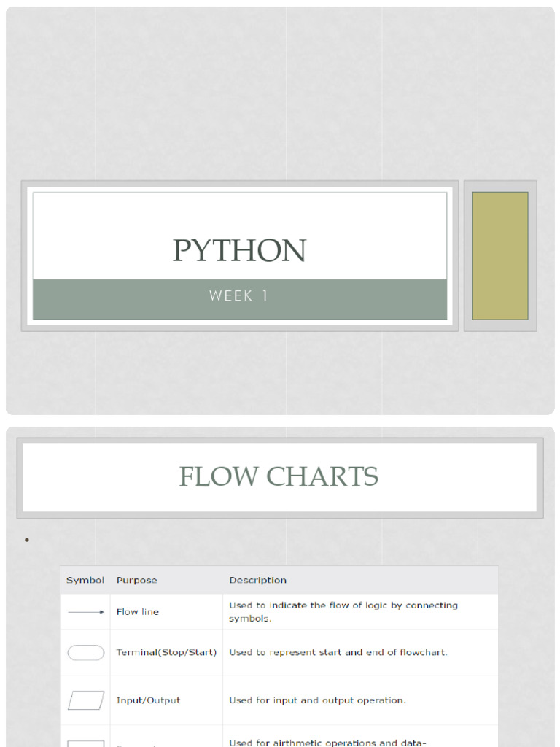Click the FLOW CHARTS slide heading
560x747 pixels.
coord(279,477)
